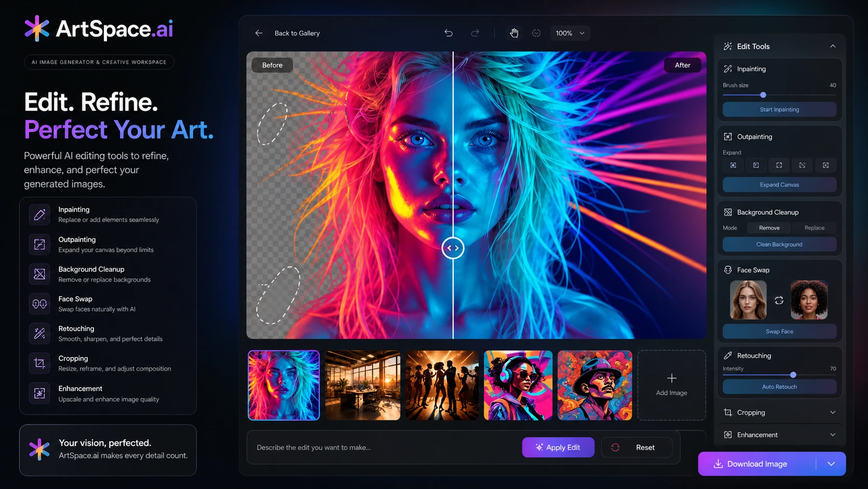
Task: Redo the edit
Action: point(475,33)
